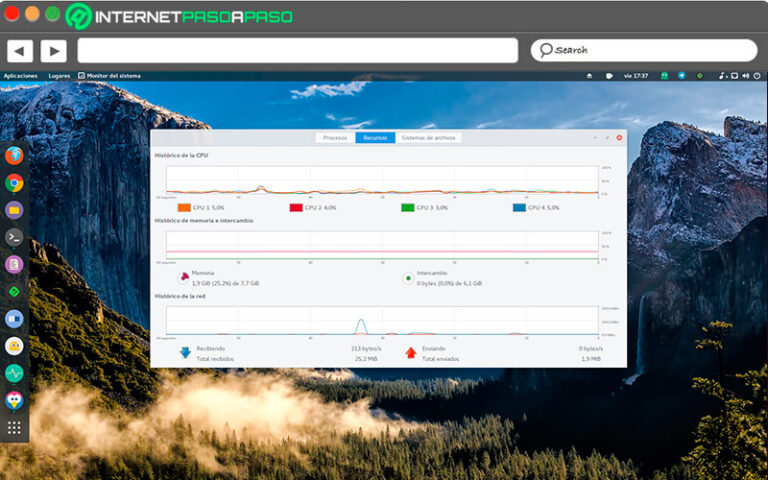The image size is (768, 480).
Task: Open the clock showing vie 17:37
Action: pos(636,75)
